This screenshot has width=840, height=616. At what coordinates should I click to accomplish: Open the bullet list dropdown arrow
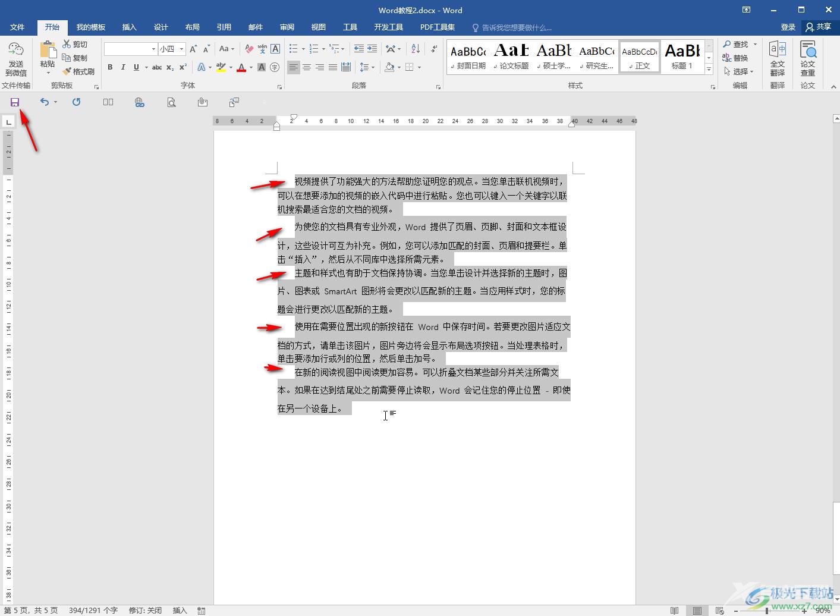303,49
